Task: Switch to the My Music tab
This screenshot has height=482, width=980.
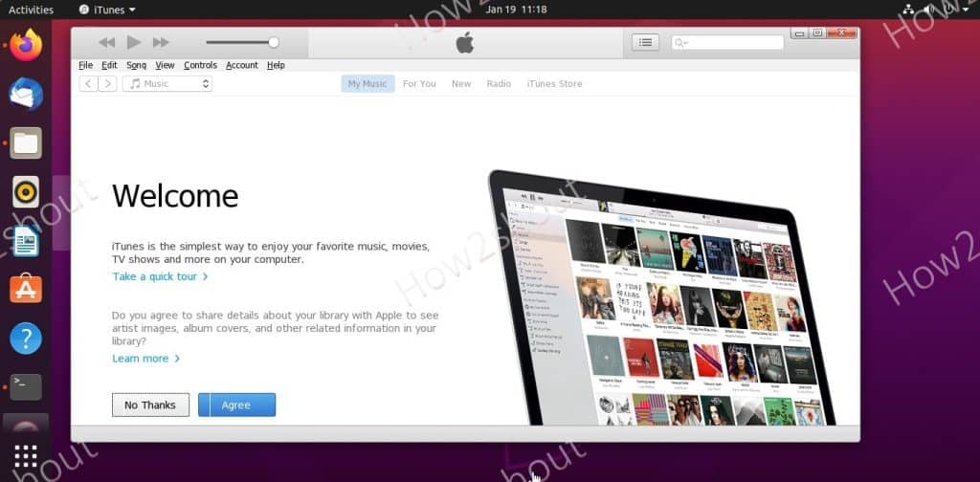Action: [x=367, y=83]
